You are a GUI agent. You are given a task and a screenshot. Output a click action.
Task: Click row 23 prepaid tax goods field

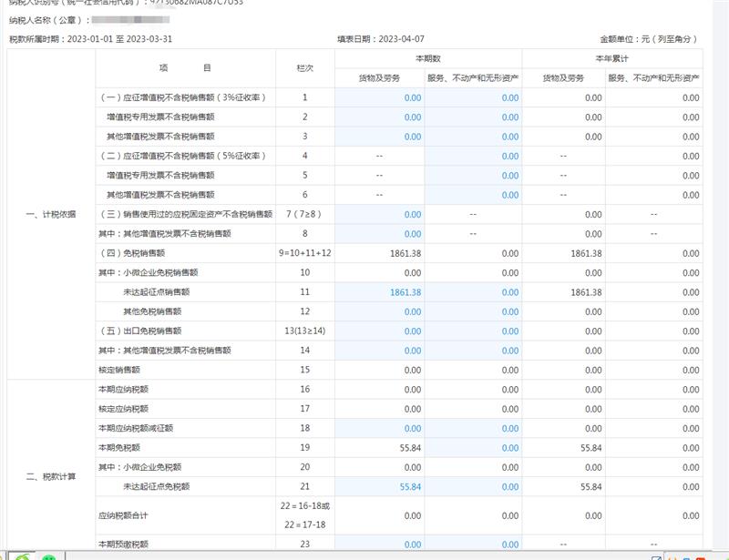[379, 545]
